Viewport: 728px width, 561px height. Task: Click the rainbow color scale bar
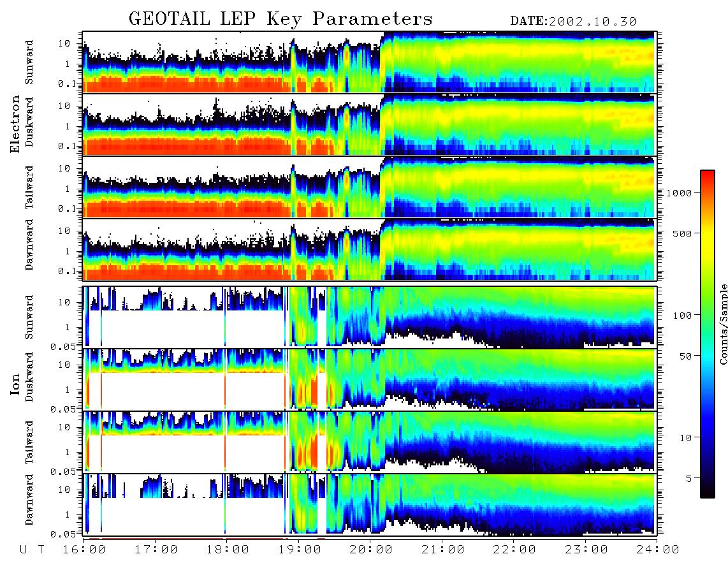click(x=707, y=334)
